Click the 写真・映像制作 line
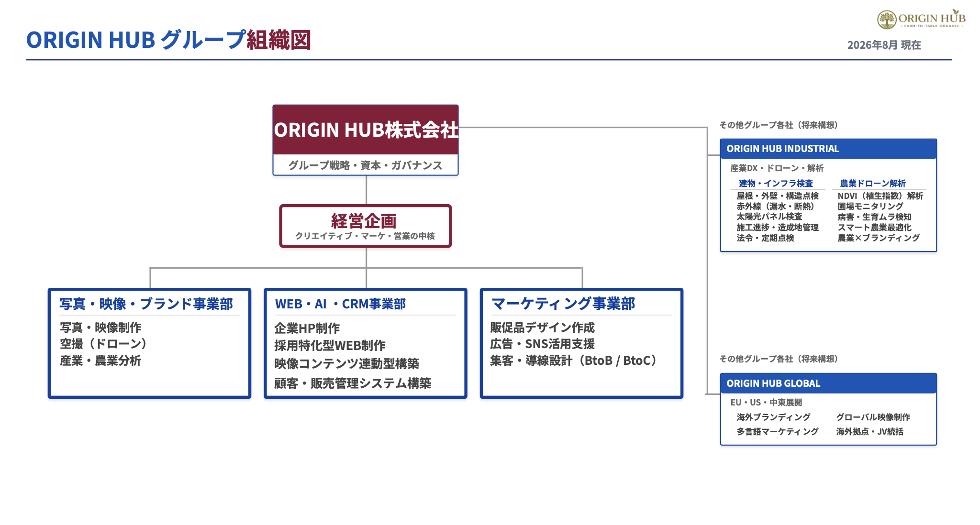The width and height of the screenshot is (980, 525). tap(100, 328)
